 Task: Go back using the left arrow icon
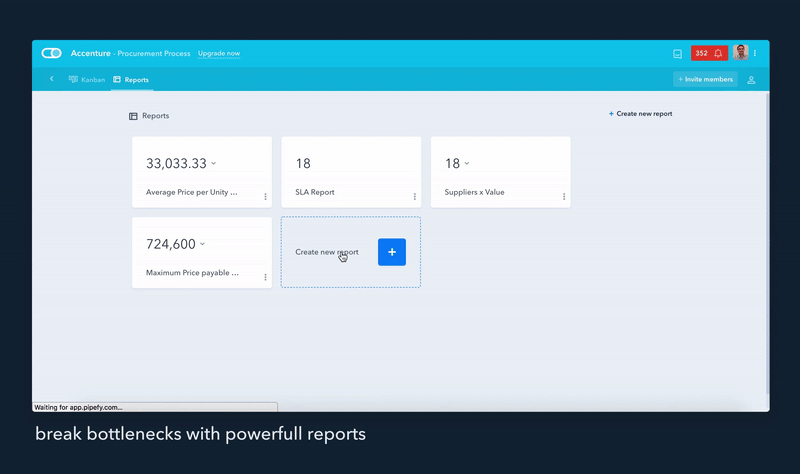[52, 79]
